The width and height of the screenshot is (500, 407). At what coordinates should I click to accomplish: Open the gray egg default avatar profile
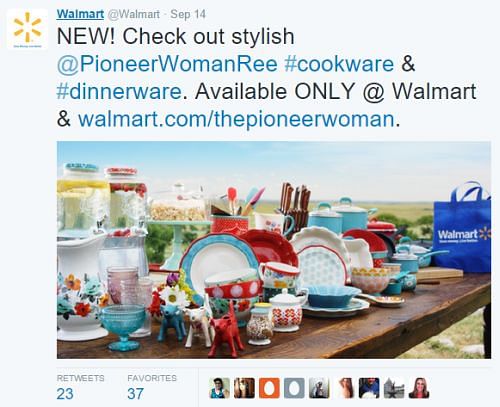point(294,388)
